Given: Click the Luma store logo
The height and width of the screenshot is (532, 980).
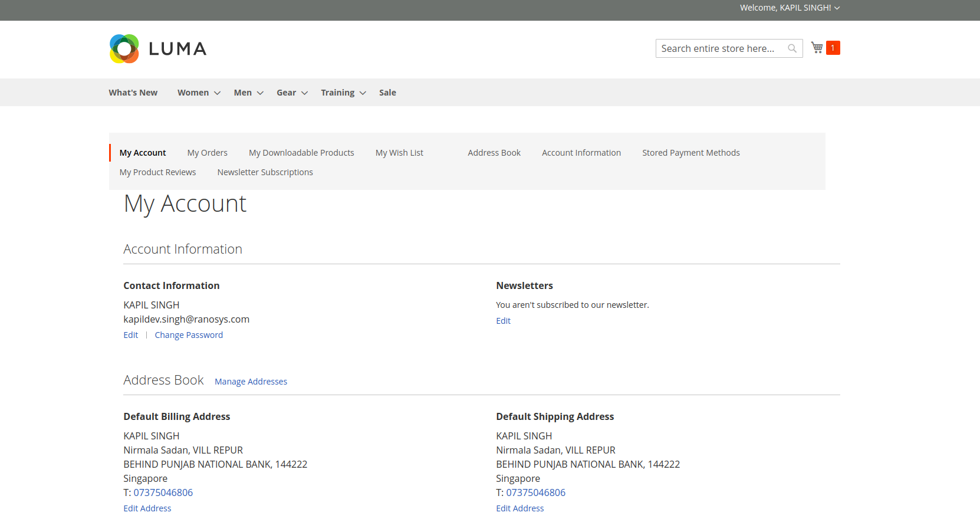Looking at the screenshot, I should [x=157, y=48].
